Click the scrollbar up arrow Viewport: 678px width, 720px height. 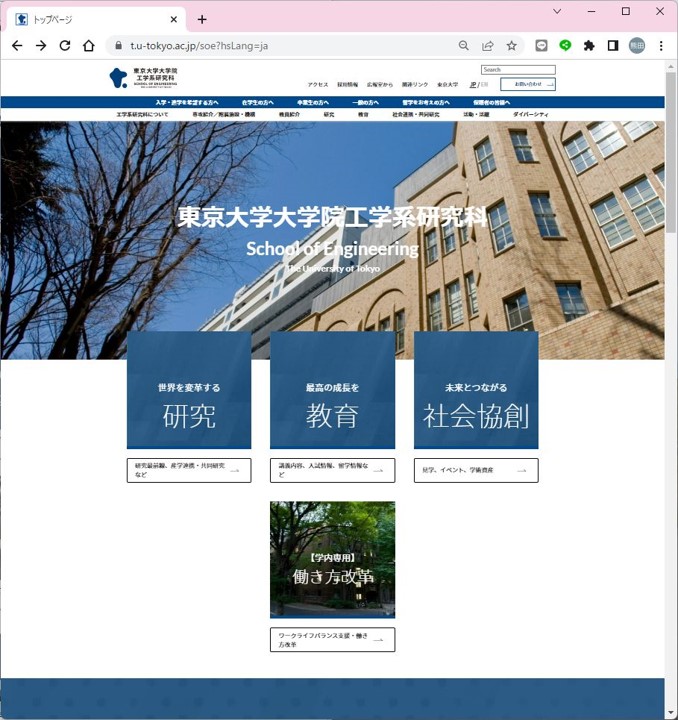(x=671, y=67)
